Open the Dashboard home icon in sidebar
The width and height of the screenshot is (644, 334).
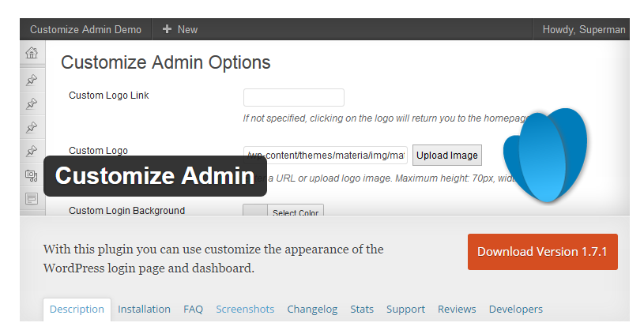[32, 53]
